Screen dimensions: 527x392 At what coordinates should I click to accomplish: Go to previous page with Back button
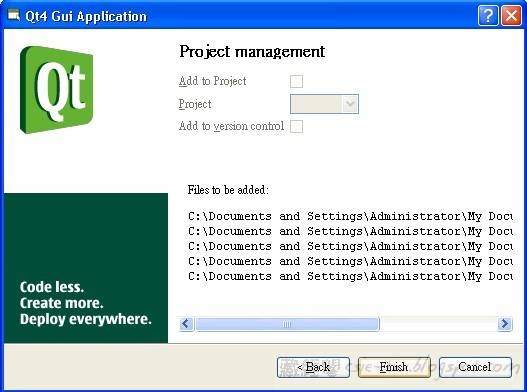tap(313, 367)
